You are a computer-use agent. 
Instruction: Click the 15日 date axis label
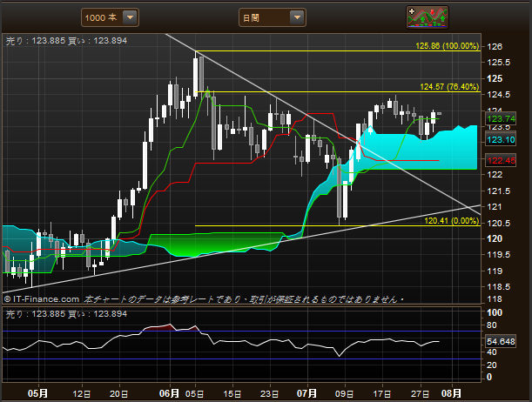pyautogui.click(x=232, y=394)
